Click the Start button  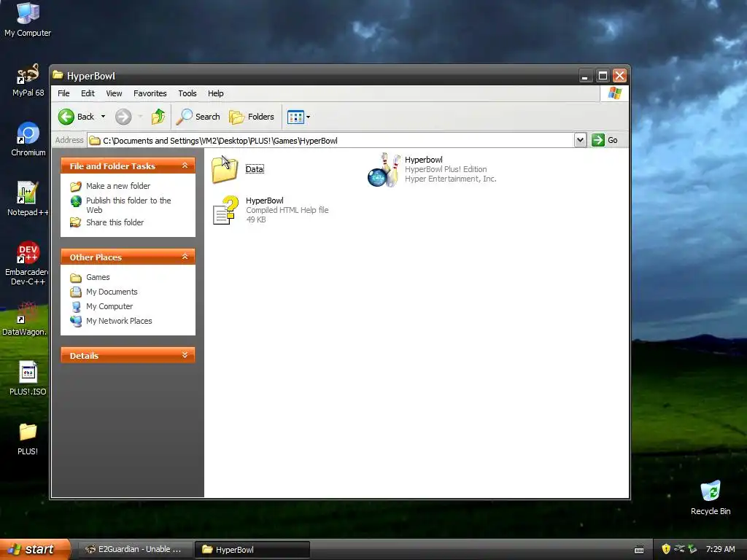click(34, 549)
